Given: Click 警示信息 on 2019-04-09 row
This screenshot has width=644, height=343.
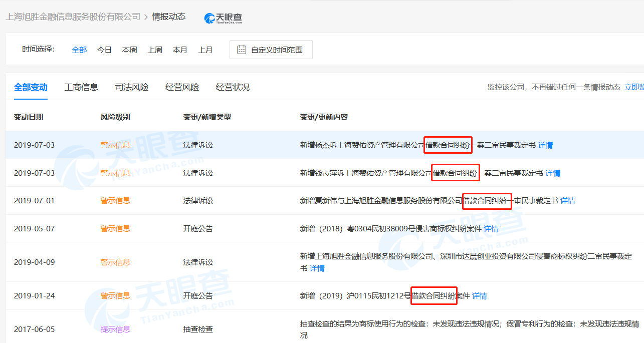Looking at the screenshot, I should point(115,262).
